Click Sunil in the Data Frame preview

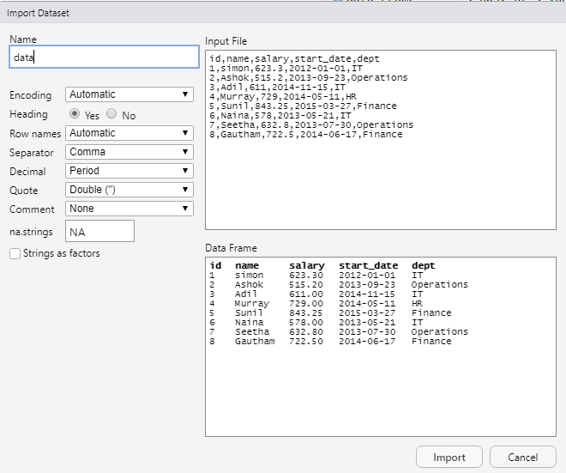[249, 313]
